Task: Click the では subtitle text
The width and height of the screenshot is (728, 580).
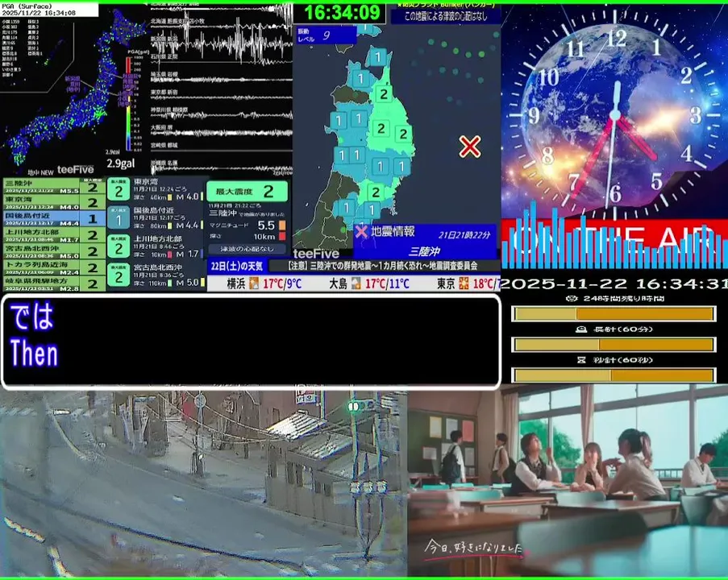Action: [31, 317]
